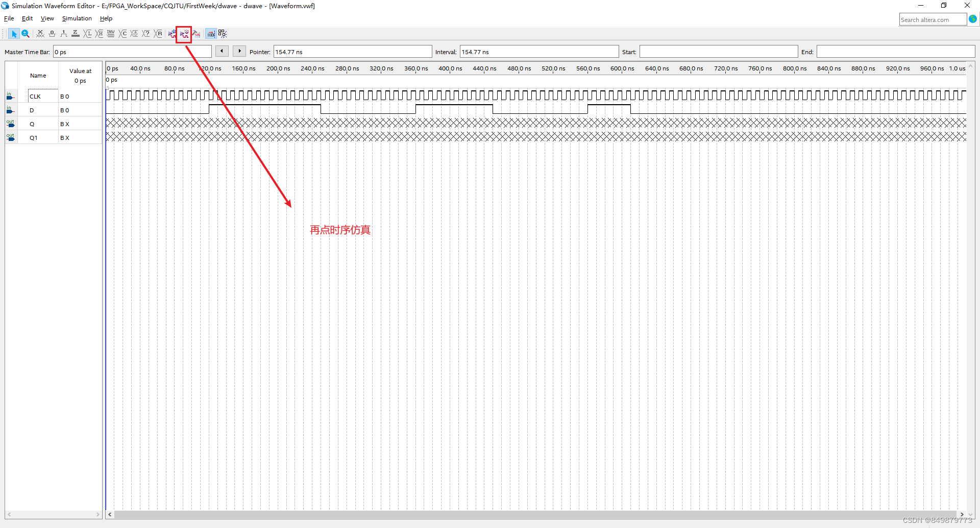980x528 pixels.
Task: Move master time bar to next transition
Action: pyautogui.click(x=239, y=51)
